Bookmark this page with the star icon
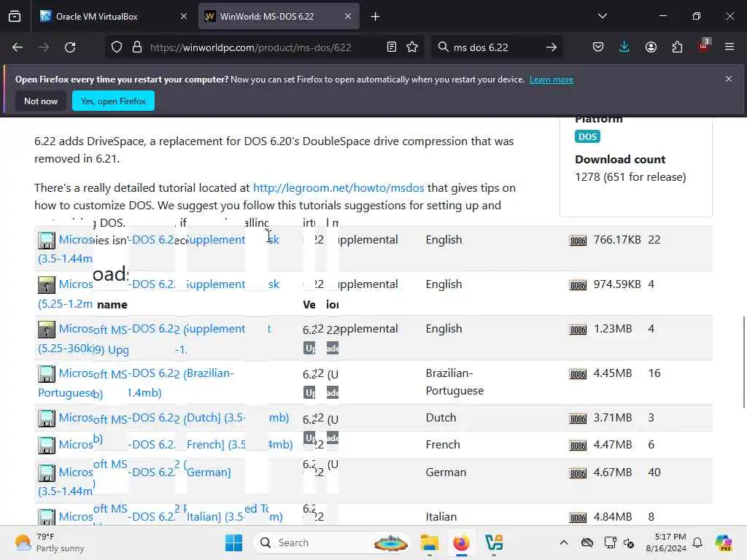The width and height of the screenshot is (747, 560). click(x=412, y=47)
